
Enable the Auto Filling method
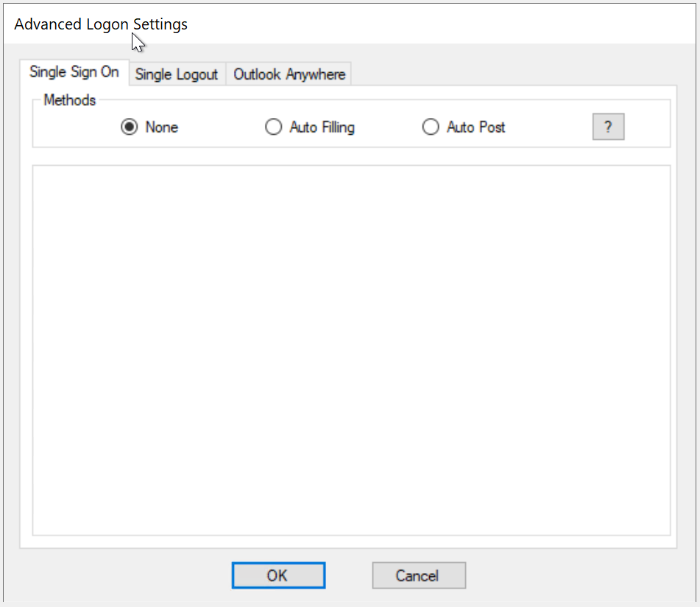(x=273, y=127)
